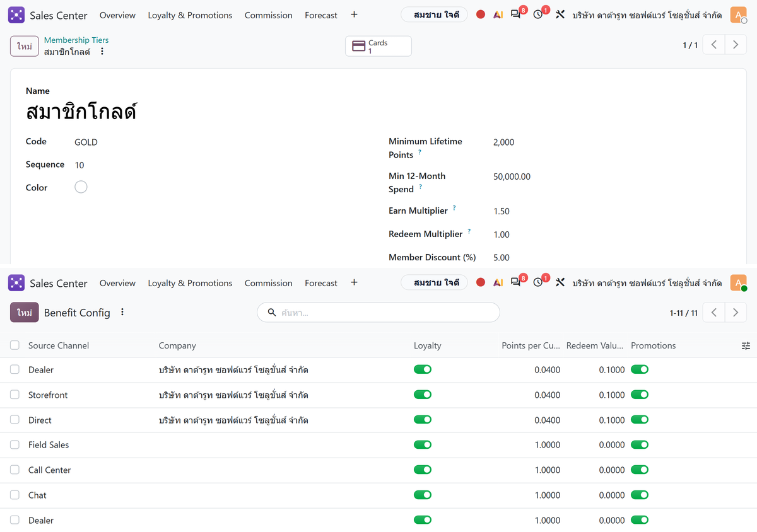Select all rows with the header checkbox
The height and width of the screenshot is (532, 757).
[x=15, y=345]
